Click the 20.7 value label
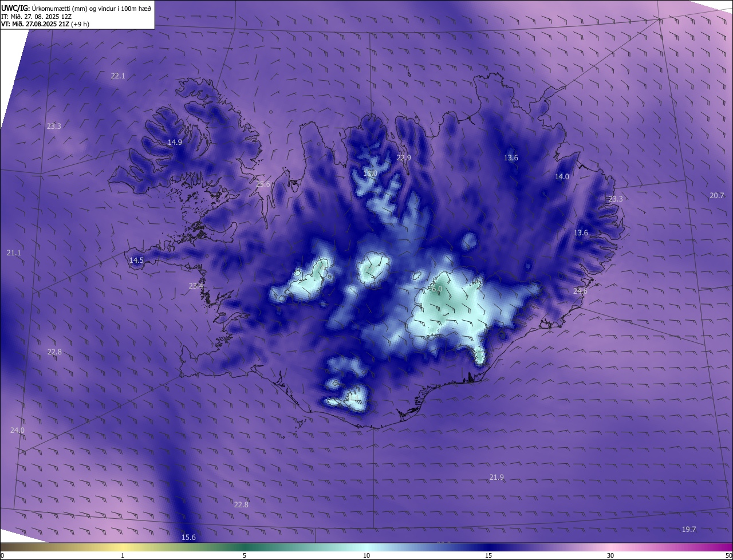 pyautogui.click(x=717, y=195)
